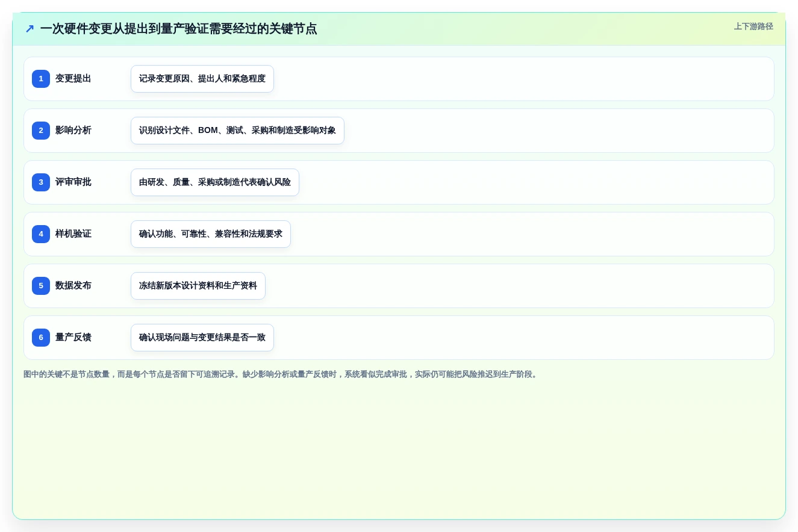798x532 pixels.
Task: Click the title 一次硬件变更从提出到量产验证
Action: click(x=178, y=29)
